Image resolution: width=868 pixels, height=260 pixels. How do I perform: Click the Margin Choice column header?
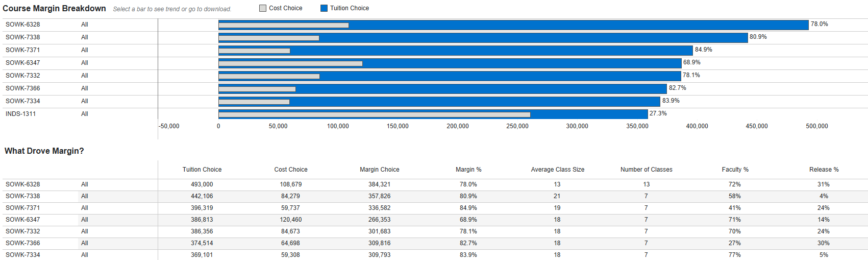[379, 170]
